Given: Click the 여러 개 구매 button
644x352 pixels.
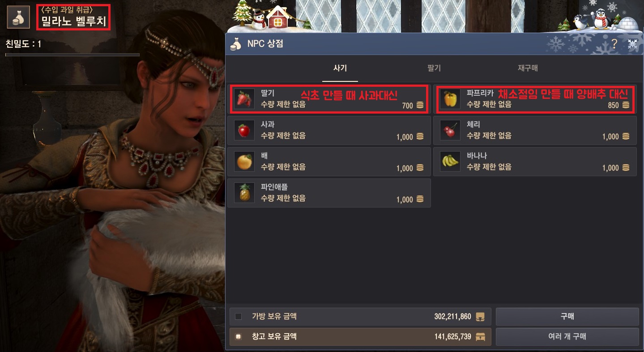Looking at the screenshot, I should [567, 336].
